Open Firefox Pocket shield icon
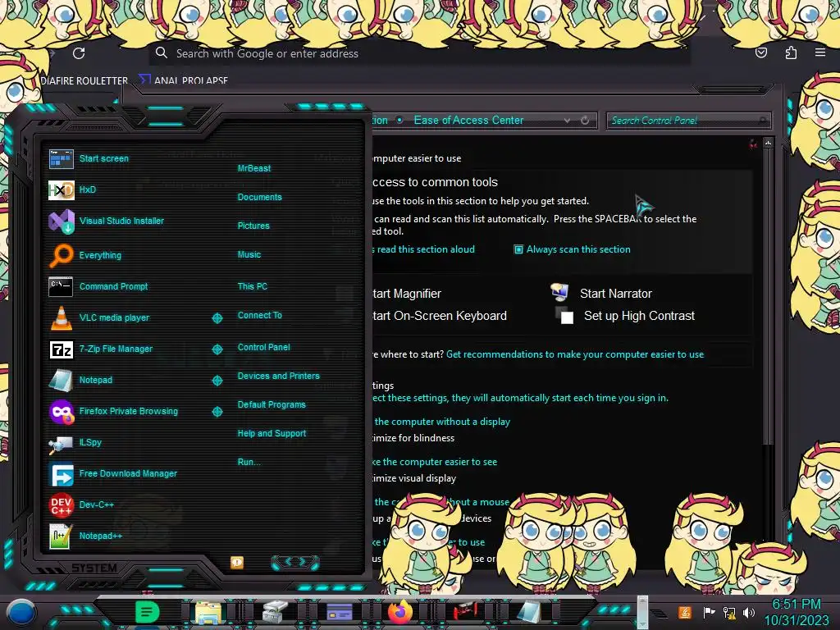The height and width of the screenshot is (630, 840). point(761,52)
